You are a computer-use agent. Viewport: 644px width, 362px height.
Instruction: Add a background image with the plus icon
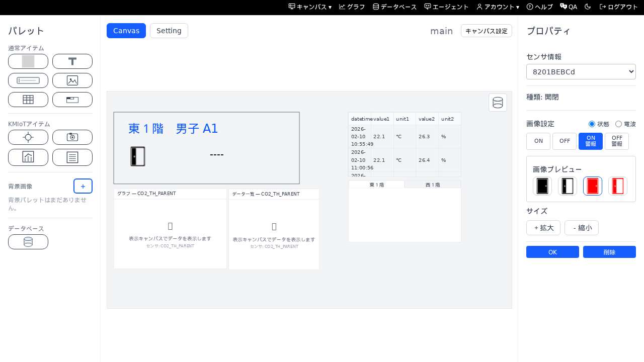(83, 186)
